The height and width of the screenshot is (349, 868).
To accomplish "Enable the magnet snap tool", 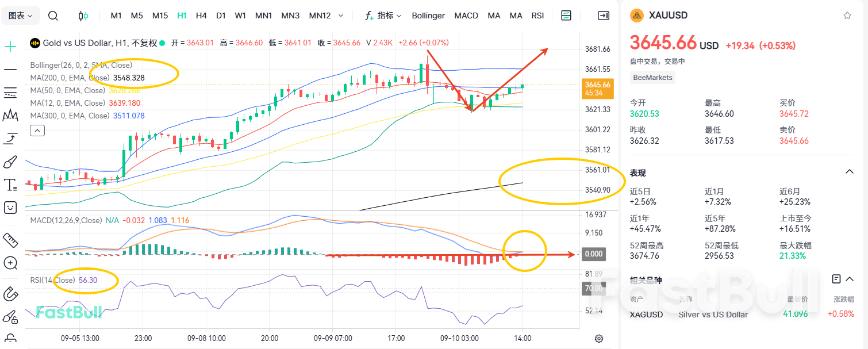I will 10,293.
